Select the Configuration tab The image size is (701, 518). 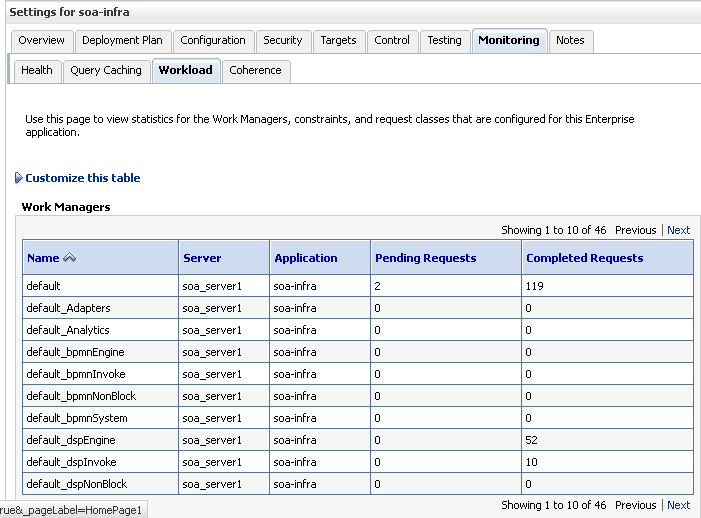click(213, 41)
